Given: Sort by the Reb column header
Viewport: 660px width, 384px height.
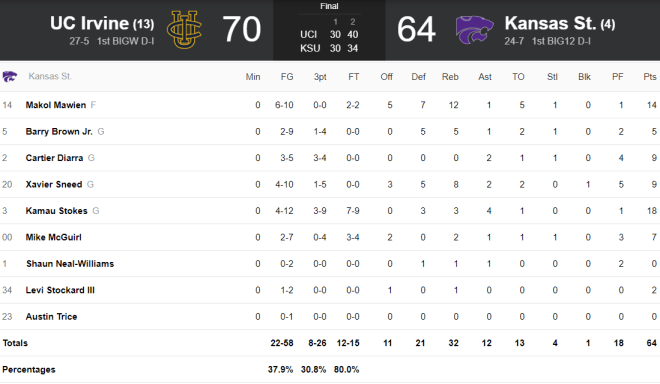Looking at the screenshot, I should 450,77.
